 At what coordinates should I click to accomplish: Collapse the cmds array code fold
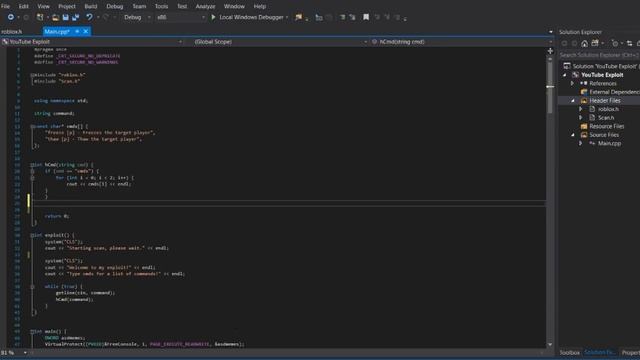click(x=32, y=127)
